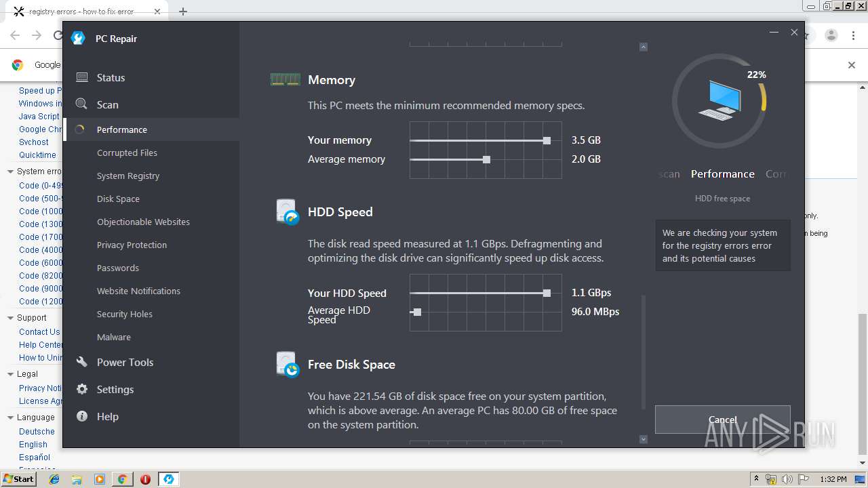Viewport: 868px width, 488px height.
Task: Open the Quicktime link in the browser
Action: (x=37, y=155)
